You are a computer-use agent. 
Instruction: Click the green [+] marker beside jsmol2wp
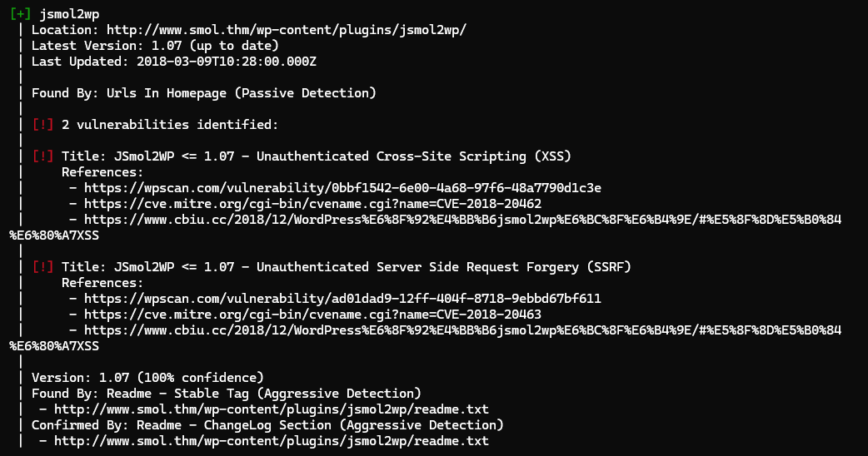21,14
